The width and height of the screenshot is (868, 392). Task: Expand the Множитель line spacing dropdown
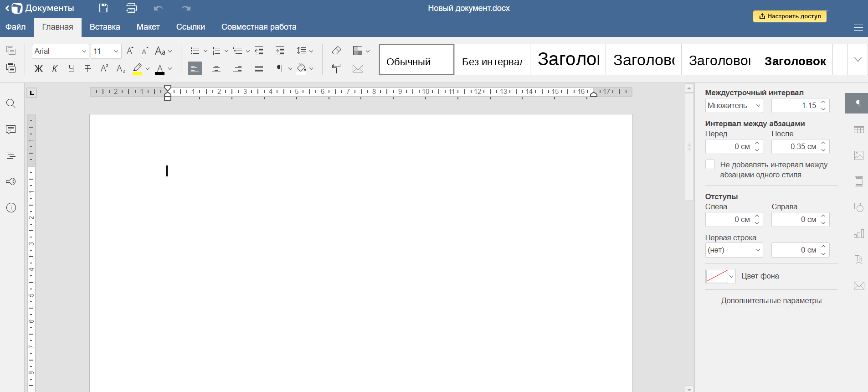click(734, 105)
